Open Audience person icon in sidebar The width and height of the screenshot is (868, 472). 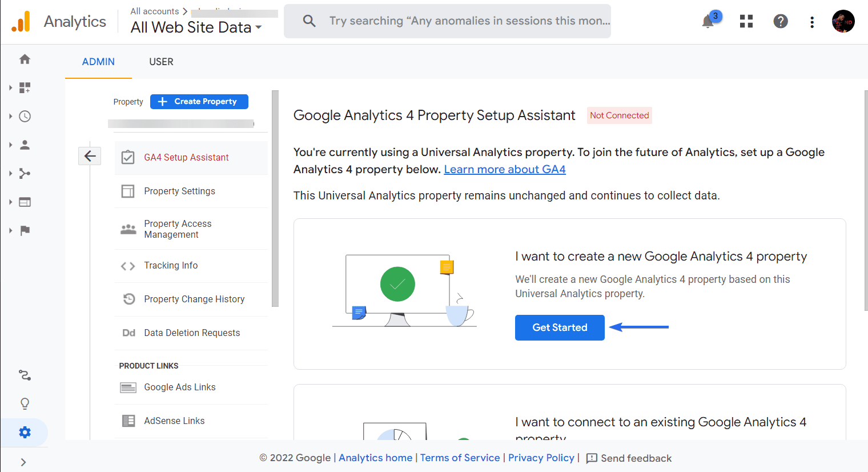tap(25, 145)
